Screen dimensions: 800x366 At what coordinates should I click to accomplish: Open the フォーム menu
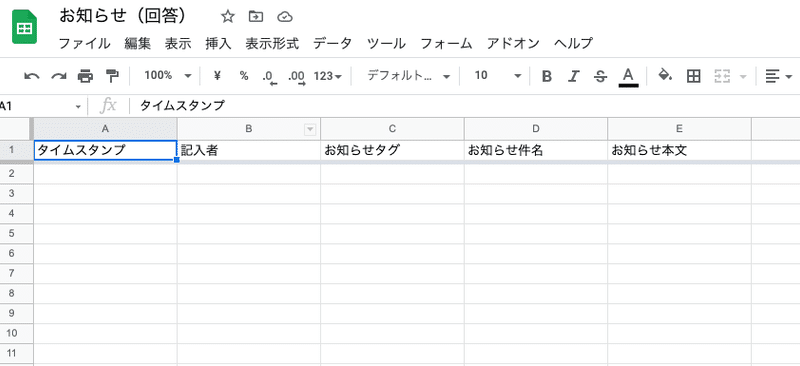coord(446,43)
